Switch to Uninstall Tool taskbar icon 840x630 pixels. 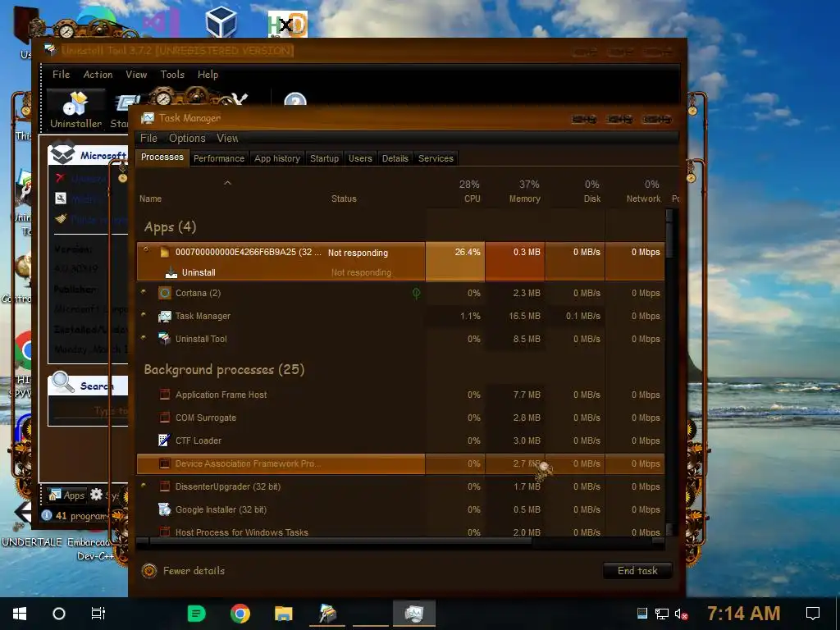[327, 614]
